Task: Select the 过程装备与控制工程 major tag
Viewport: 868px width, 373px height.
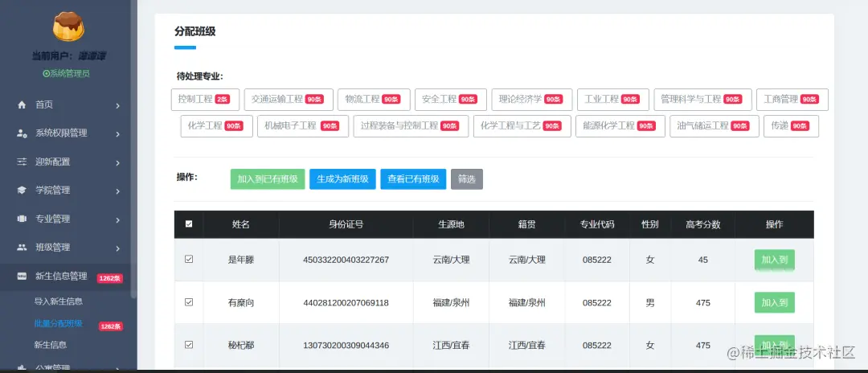Action: (x=411, y=126)
